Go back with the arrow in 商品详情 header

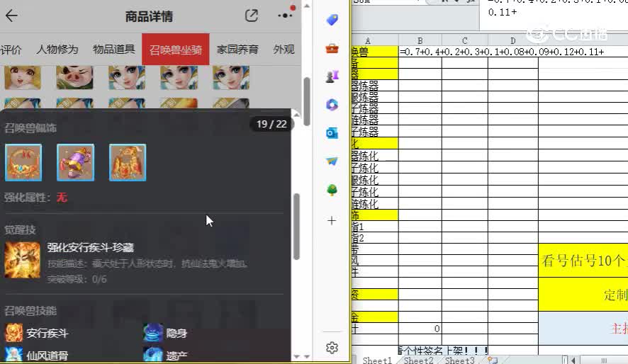click(x=11, y=16)
